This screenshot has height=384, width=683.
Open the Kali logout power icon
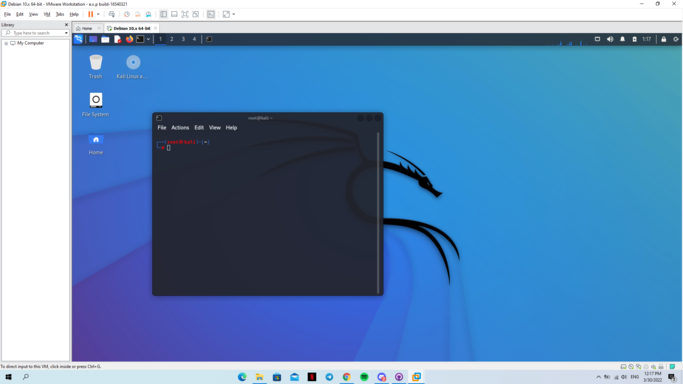pos(676,39)
